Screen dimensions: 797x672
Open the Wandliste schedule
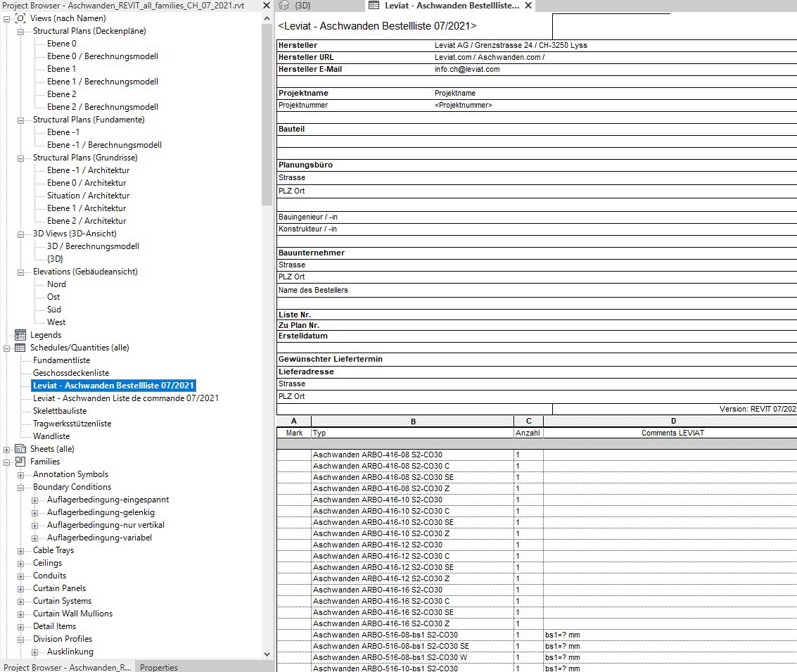pyautogui.click(x=51, y=436)
